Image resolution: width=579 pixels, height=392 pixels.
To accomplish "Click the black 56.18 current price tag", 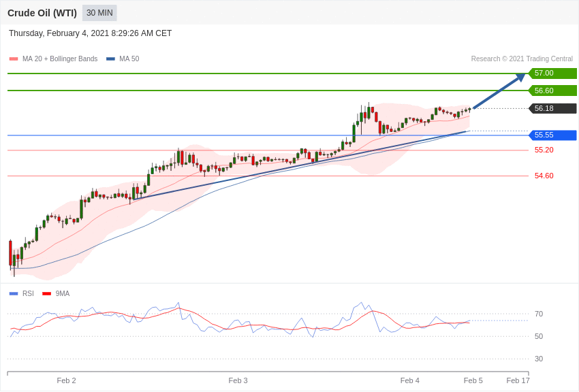I will pyautogui.click(x=552, y=108).
